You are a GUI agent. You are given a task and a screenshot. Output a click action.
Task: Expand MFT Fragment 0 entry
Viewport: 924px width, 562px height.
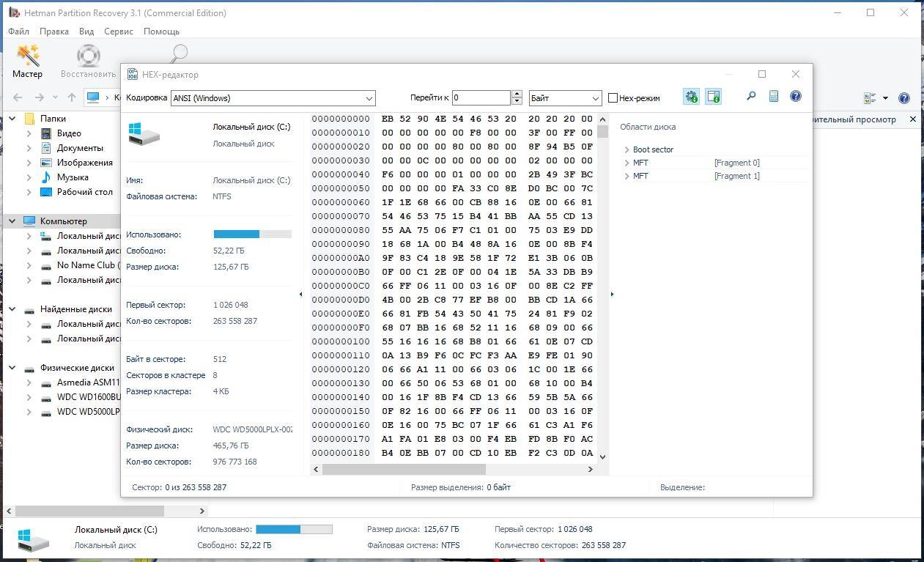click(627, 163)
